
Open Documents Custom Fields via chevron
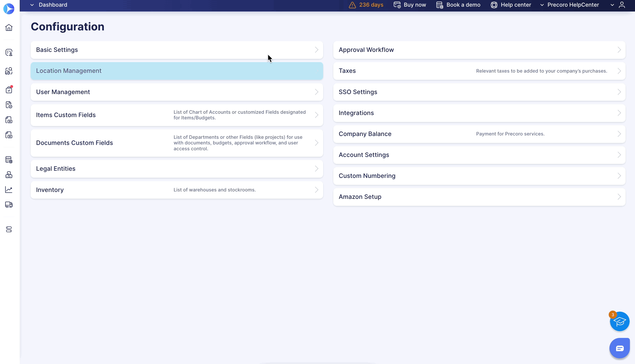point(316,143)
